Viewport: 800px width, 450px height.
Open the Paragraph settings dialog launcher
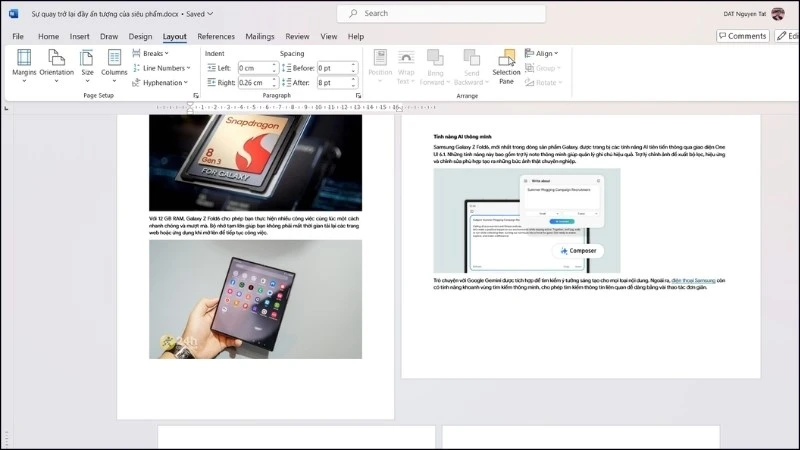pyautogui.click(x=359, y=96)
